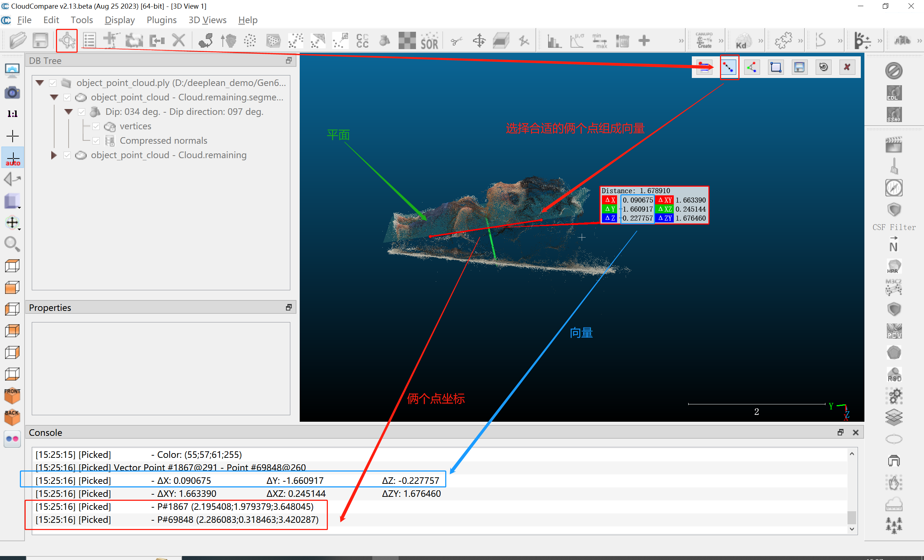Click the RANSAC shape detection RSD icon
924x560 pixels.
pos(894,374)
